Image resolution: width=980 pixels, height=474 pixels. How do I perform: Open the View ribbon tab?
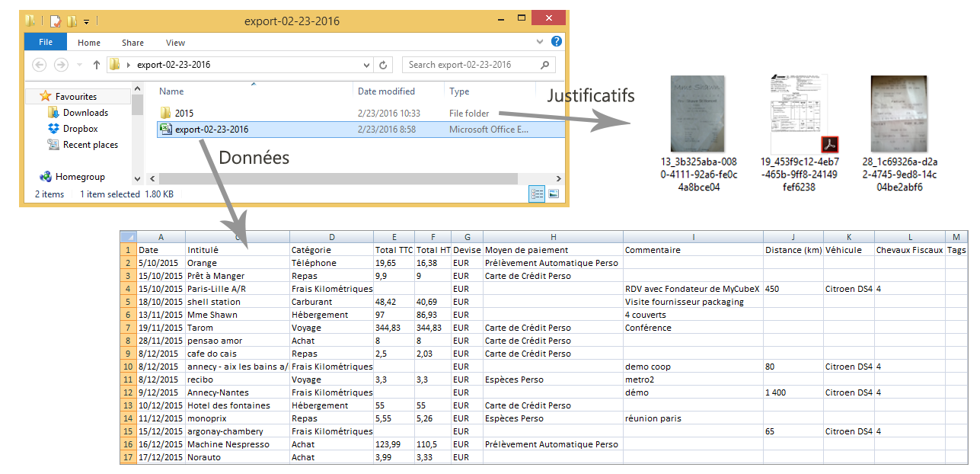pyautogui.click(x=175, y=43)
